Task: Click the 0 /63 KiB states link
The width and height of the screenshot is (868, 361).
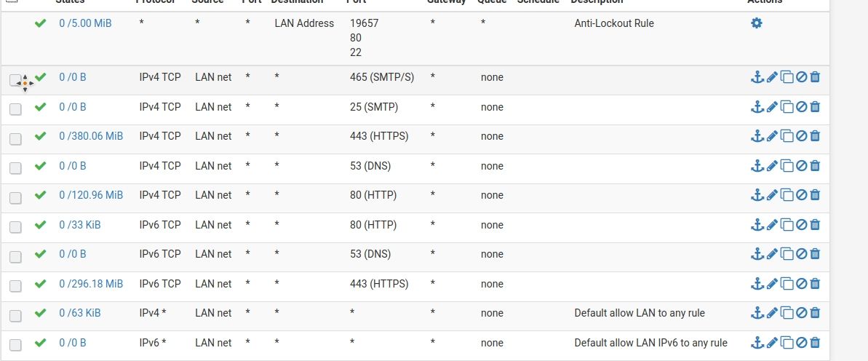Action: click(x=80, y=313)
